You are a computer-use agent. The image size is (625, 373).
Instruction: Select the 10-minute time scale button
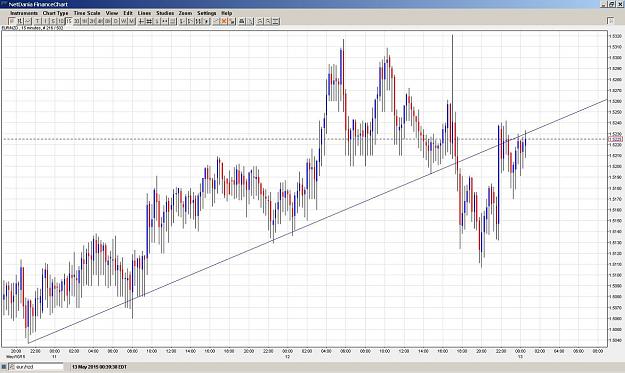point(61,21)
